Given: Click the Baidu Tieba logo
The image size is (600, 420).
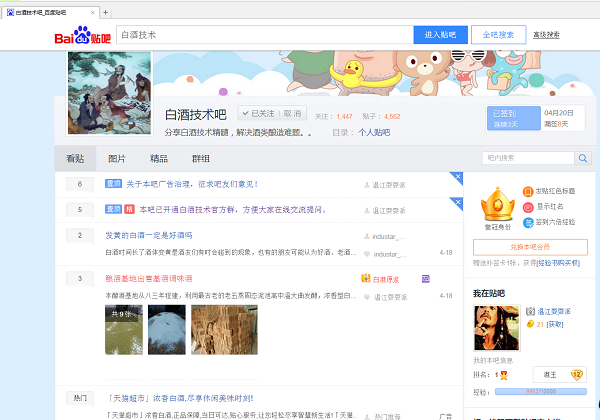Looking at the screenshot, I should [82, 36].
